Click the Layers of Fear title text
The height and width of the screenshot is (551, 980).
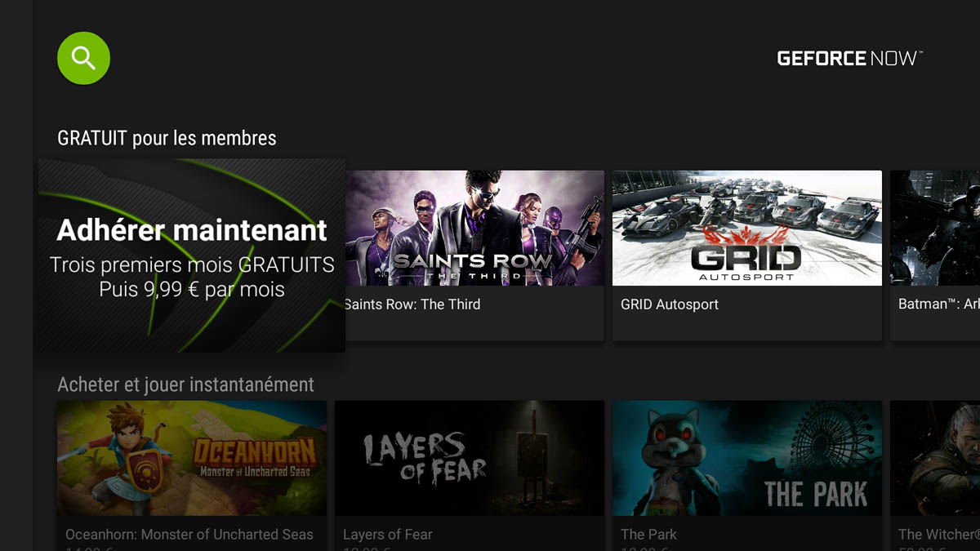click(x=388, y=535)
